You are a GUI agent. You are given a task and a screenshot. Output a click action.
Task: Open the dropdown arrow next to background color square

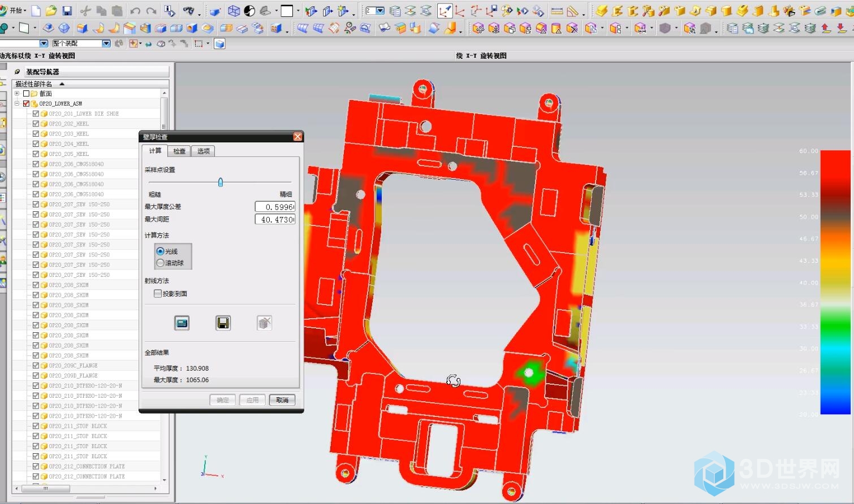point(298,12)
